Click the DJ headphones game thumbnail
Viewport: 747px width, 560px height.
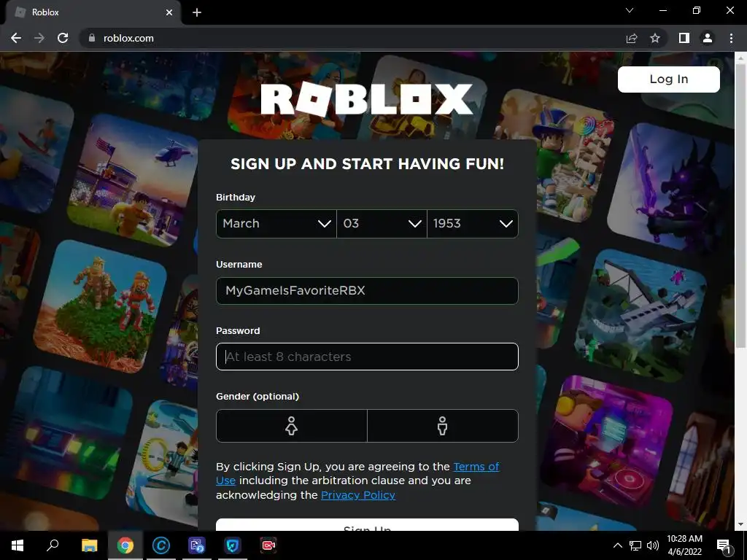tap(606, 441)
